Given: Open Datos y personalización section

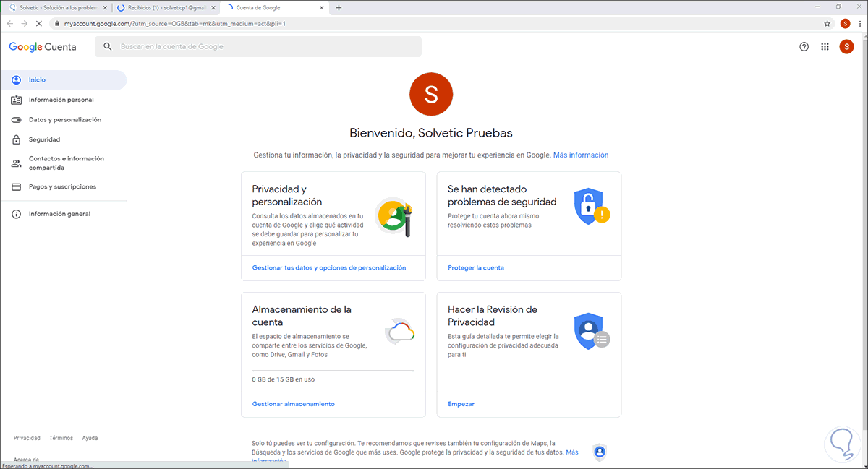Looking at the screenshot, I should tap(65, 120).
